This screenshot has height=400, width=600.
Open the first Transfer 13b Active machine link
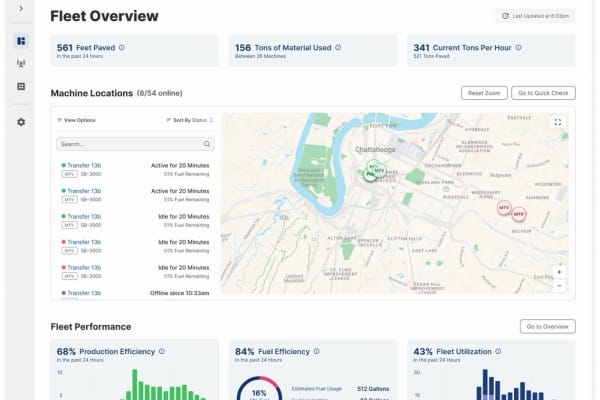[x=84, y=165]
